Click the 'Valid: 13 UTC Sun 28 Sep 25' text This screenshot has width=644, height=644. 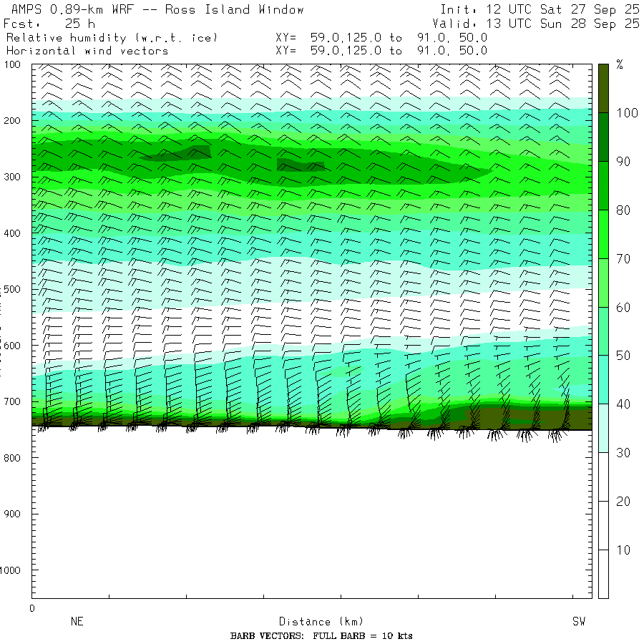(x=535, y=24)
